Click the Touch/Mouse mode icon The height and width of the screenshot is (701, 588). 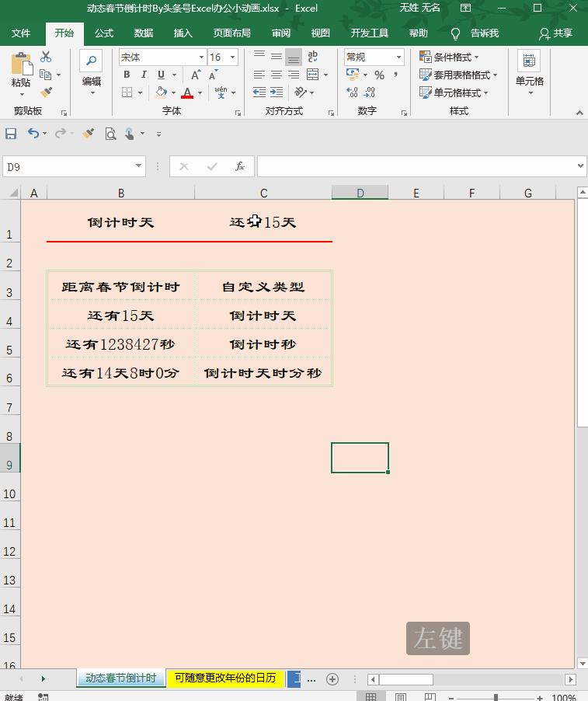pos(130,133)
